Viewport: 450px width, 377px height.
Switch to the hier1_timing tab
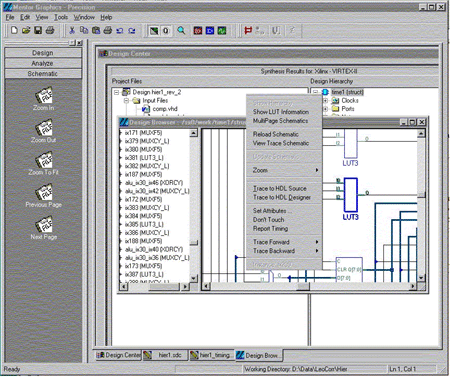(x=211, y=355)
